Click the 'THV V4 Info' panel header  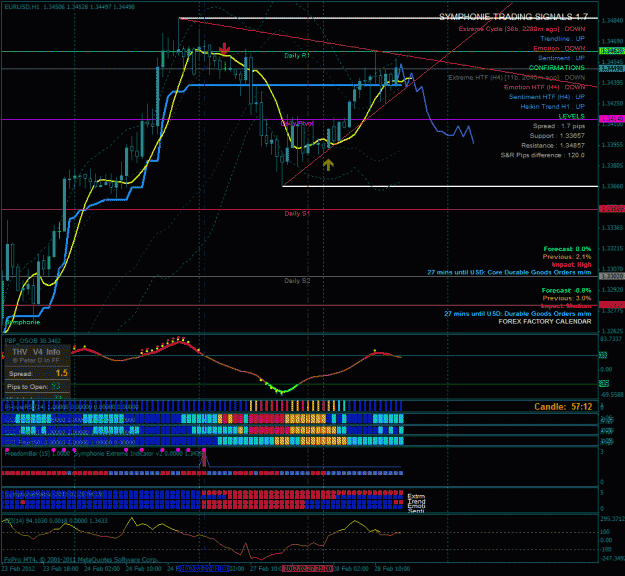click(36, 352)
